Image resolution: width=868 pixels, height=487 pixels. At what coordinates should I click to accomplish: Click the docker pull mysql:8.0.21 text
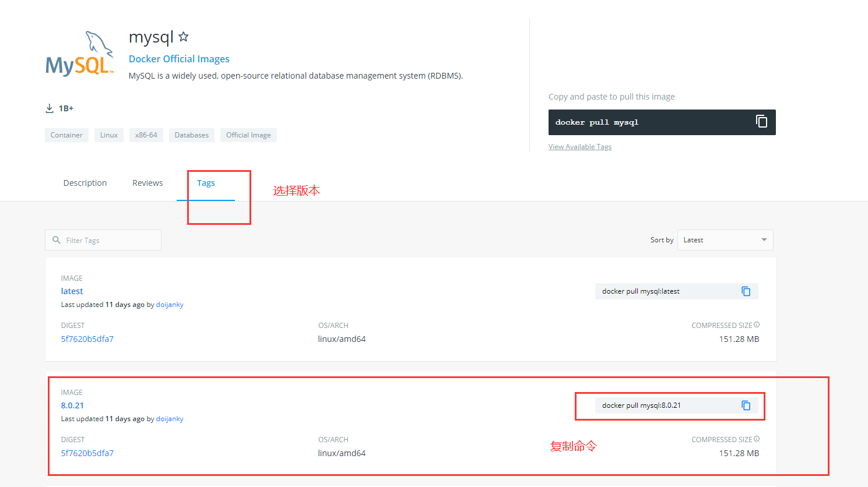[641, 405]
